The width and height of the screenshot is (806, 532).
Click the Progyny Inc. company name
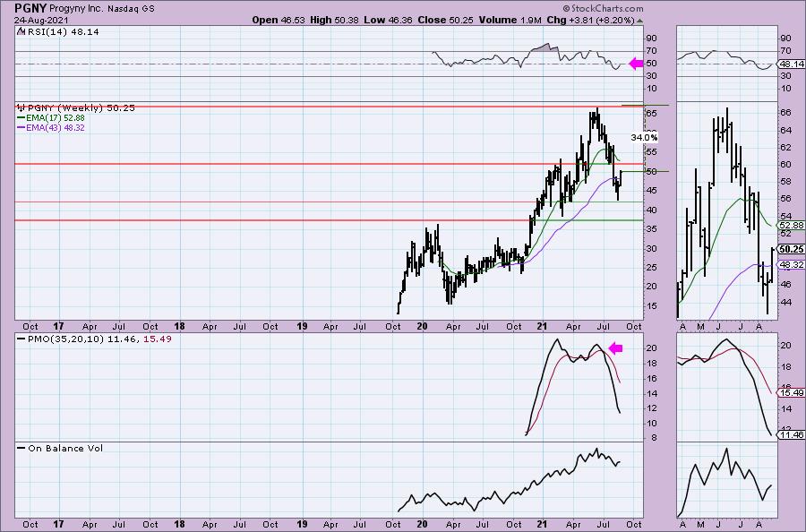click(78, 8)
